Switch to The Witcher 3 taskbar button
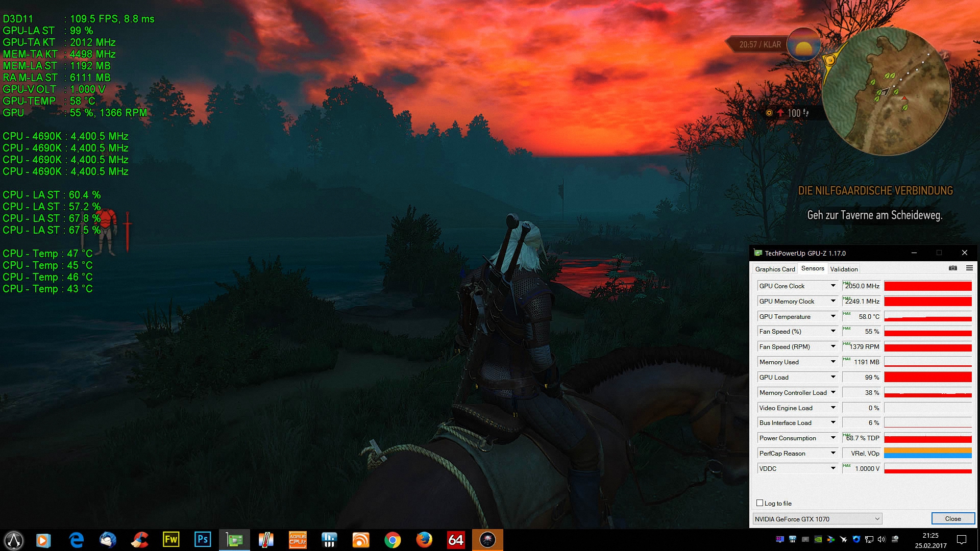This screenshot has height=551, width=980. coord(487,540)
